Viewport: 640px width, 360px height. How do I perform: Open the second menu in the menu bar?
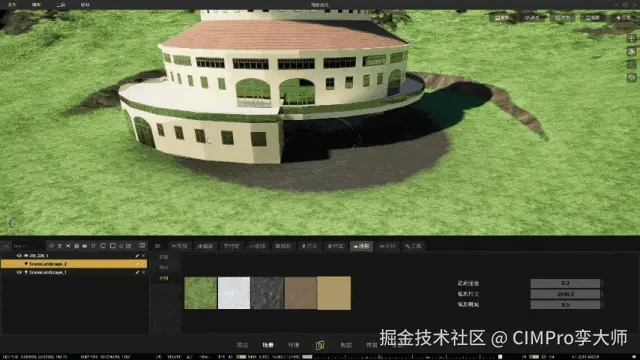36,5
